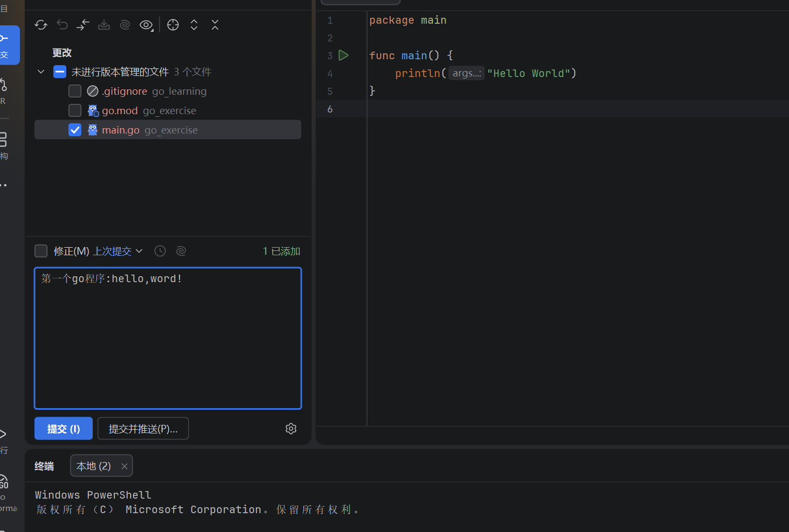Click the Rollback arrow icon
789x532 pixels.
tap(62, 25)
